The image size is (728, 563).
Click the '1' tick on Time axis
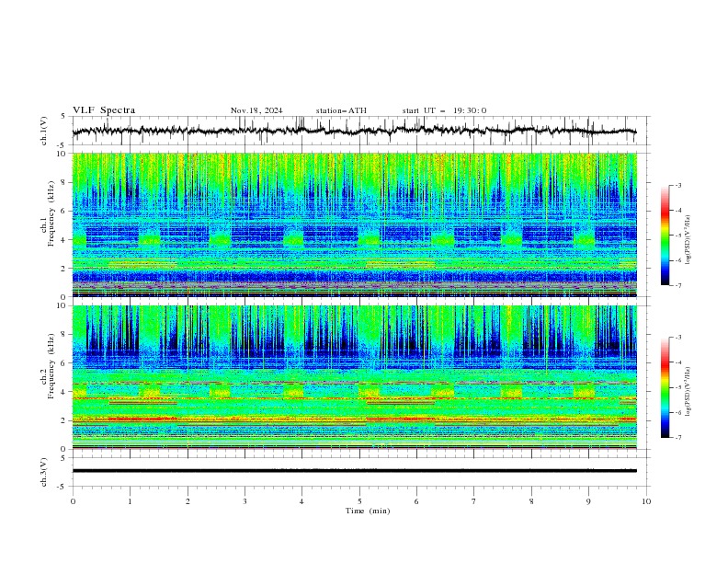(x=130, y=501)
